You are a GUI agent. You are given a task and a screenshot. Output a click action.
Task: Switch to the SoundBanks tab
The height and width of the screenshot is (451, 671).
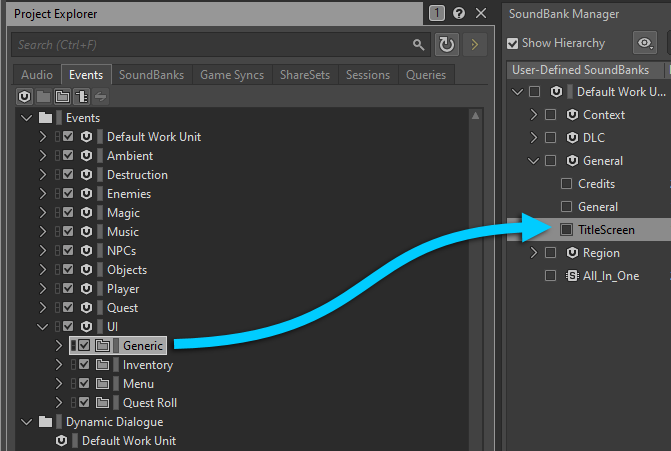click(152, 75)
